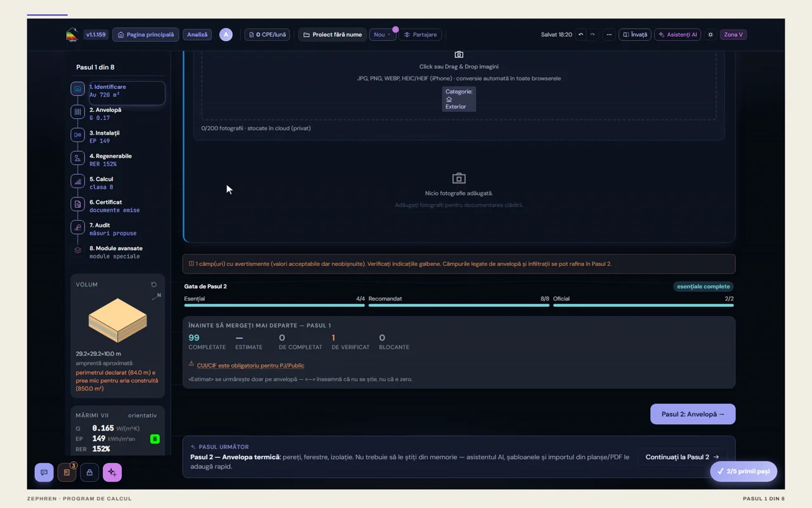Click the Anvelopă step icon

[77, 112]
